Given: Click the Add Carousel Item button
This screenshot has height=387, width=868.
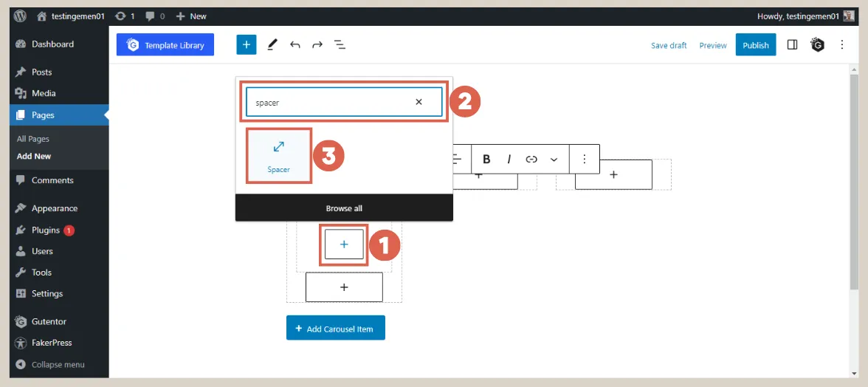Looking at the screenshot, I should tap(336, 329).
